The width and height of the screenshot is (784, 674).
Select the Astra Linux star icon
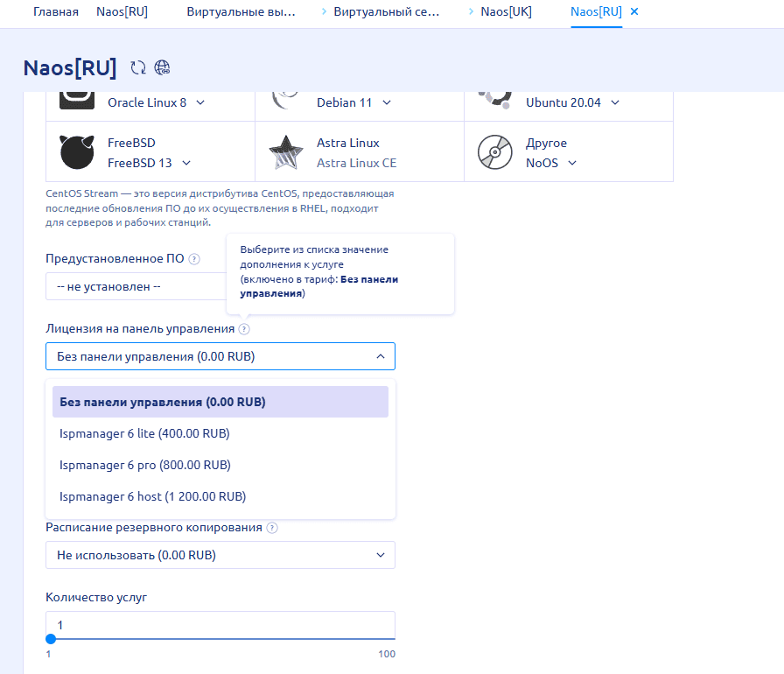coord(285,152)
